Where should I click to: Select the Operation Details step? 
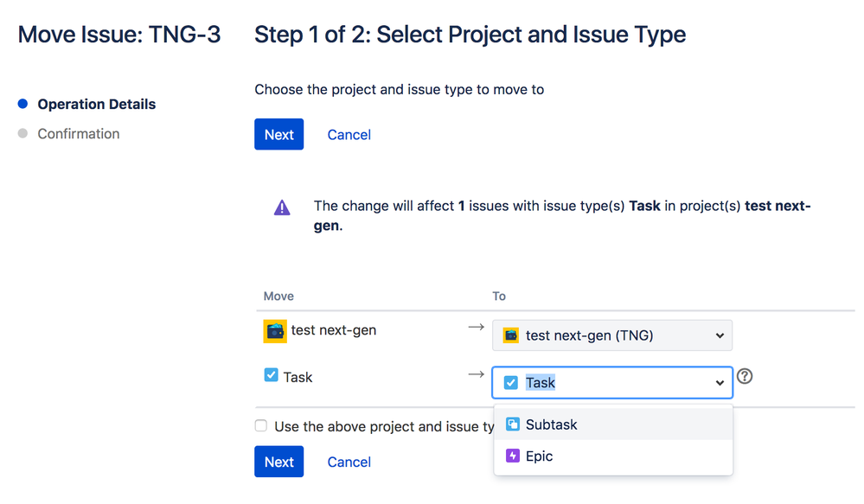point(97,104)
